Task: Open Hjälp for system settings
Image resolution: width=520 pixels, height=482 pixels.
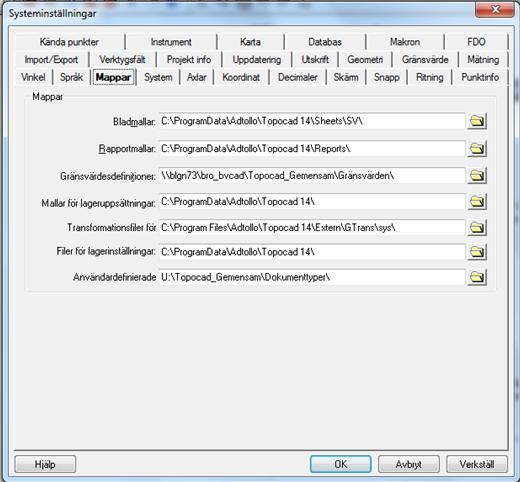Action: click(45, 464)
